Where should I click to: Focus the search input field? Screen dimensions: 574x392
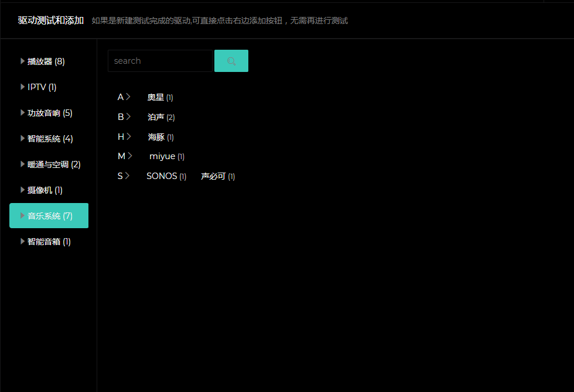(160, 61)
